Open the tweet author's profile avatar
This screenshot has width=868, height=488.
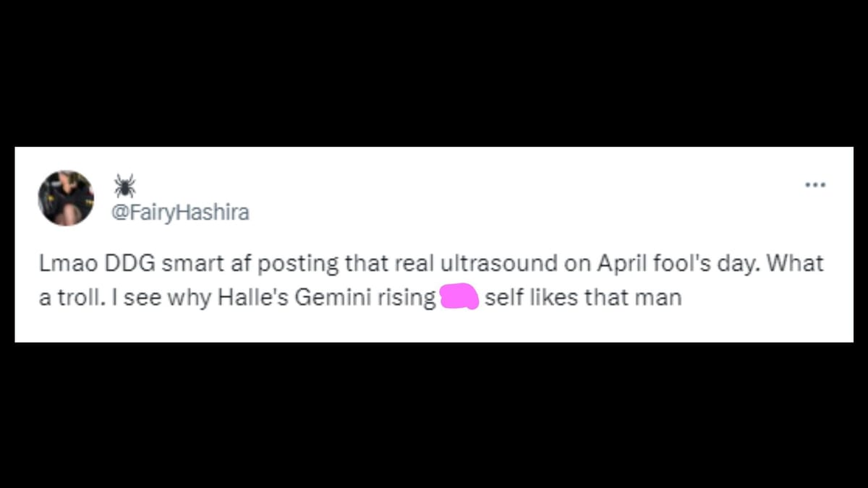coord(66,198)
